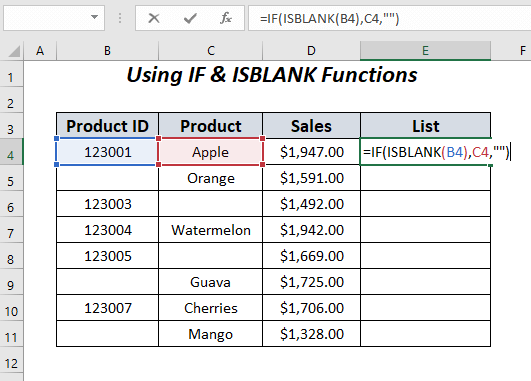This screenshot has width=531, height=381.
Task: Select cell containing Mango
Action: pyautogui.click(x=211, y=334)
